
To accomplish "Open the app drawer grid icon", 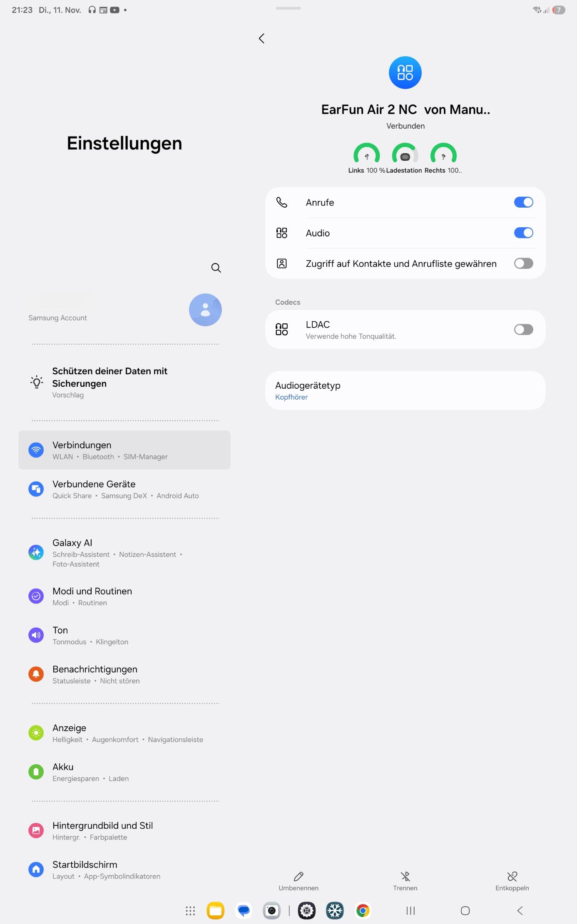I will click(x=190, y=911).
